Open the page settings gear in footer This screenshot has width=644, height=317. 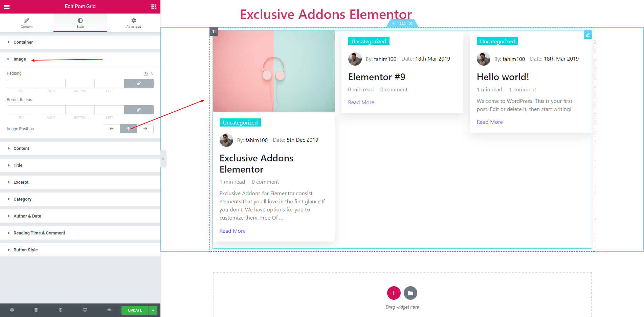coord(12,310)
